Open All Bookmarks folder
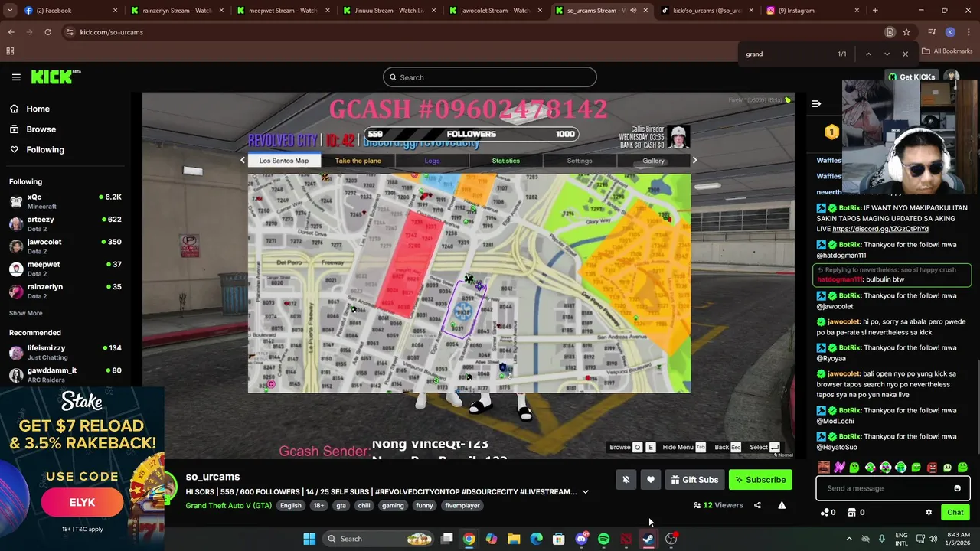This screenshot has width=980, height=551. tap(947, 51)
